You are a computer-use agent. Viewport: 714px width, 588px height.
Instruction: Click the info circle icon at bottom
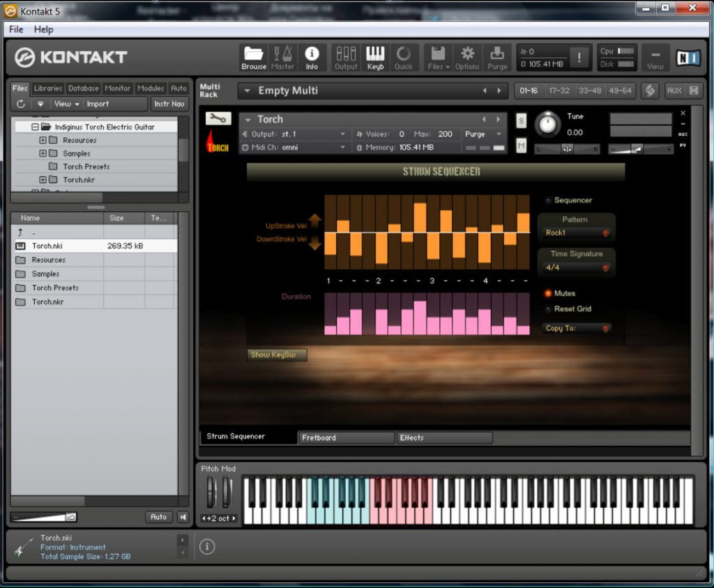tap(207, 547)
